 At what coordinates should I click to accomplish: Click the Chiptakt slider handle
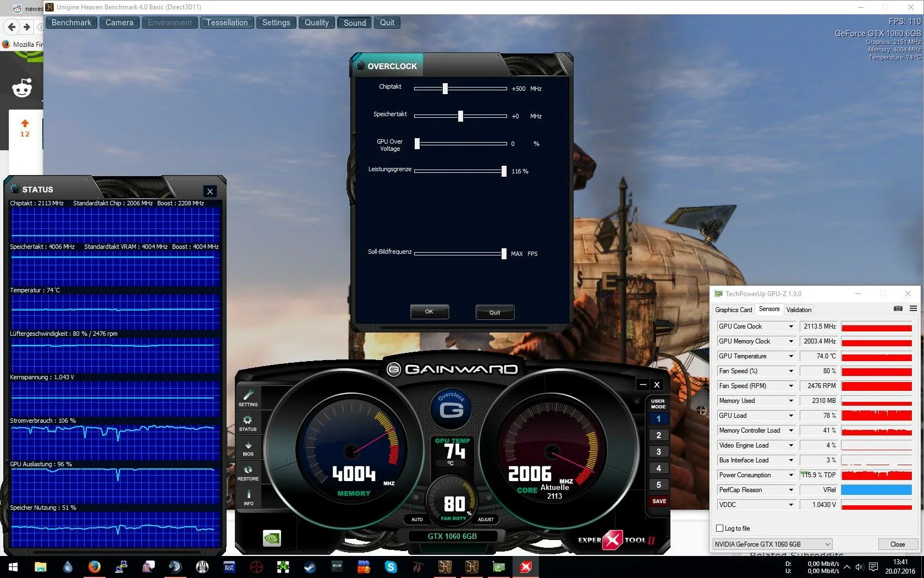[445, 89]
